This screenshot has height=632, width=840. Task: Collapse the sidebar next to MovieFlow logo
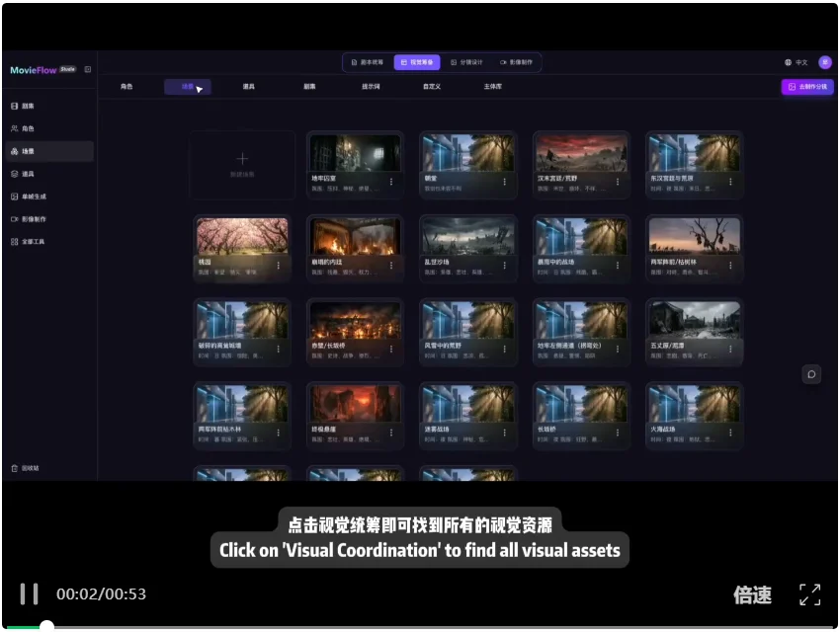pos(88,69)
